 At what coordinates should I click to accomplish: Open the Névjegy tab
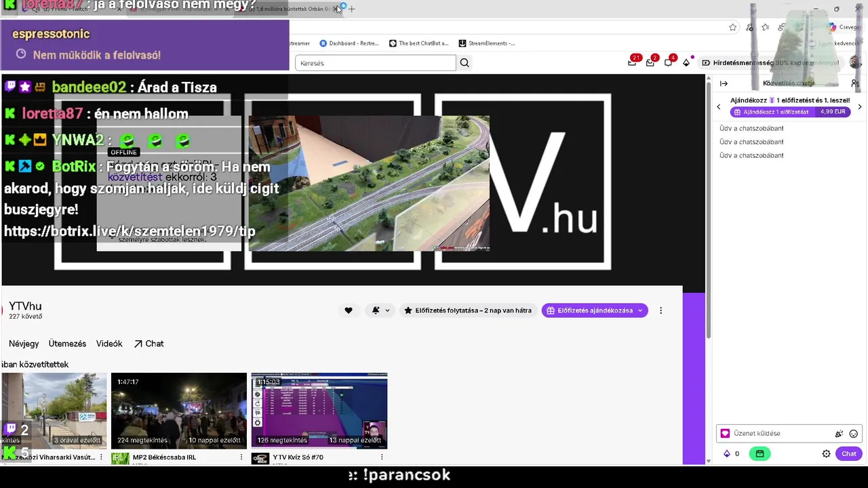[x=24, y=344]
